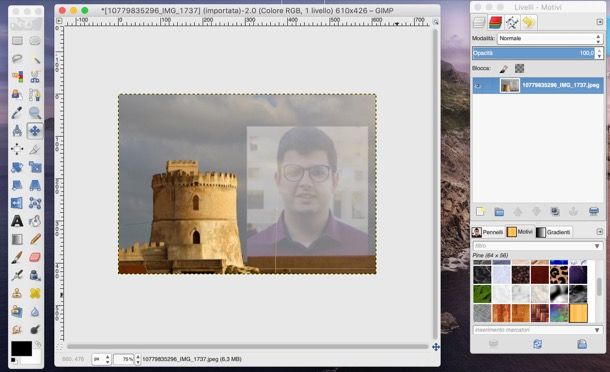610x372 pixels.
Task: Open the Channels tab icon
Action: click(496, 23)
